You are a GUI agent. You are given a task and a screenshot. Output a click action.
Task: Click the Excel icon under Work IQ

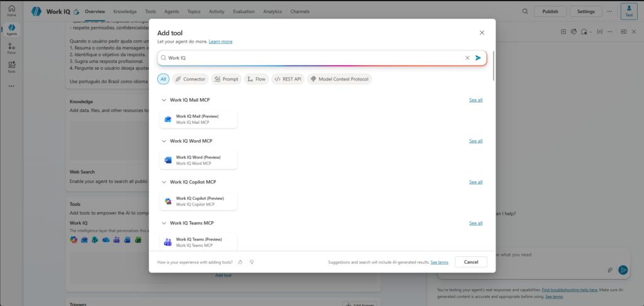coord(138,240)
